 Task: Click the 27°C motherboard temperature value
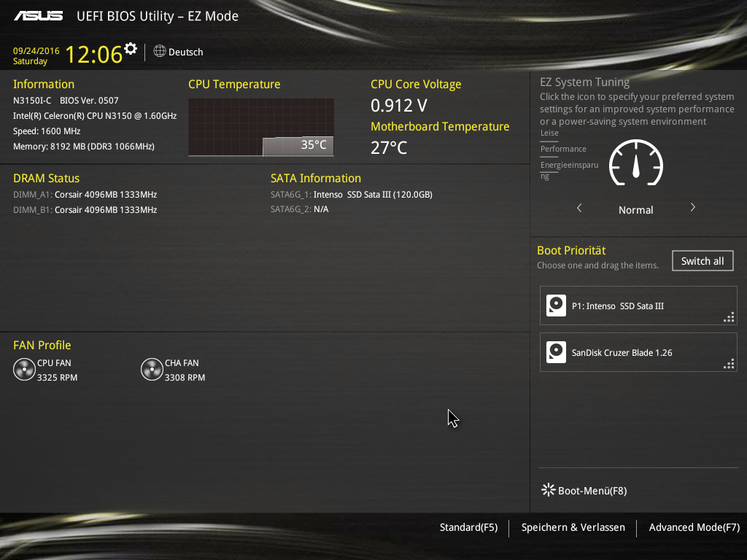tap(389, 147)
